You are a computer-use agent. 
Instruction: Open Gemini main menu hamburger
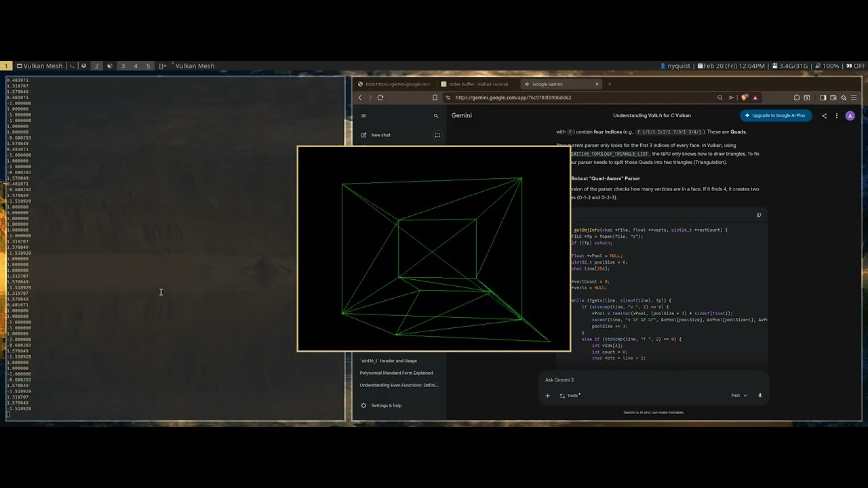(363, 116)
